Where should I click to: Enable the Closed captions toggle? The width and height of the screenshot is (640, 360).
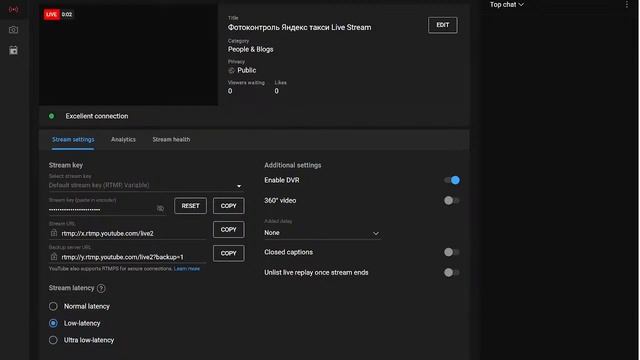pyautogui.click(x=451, y=252)
